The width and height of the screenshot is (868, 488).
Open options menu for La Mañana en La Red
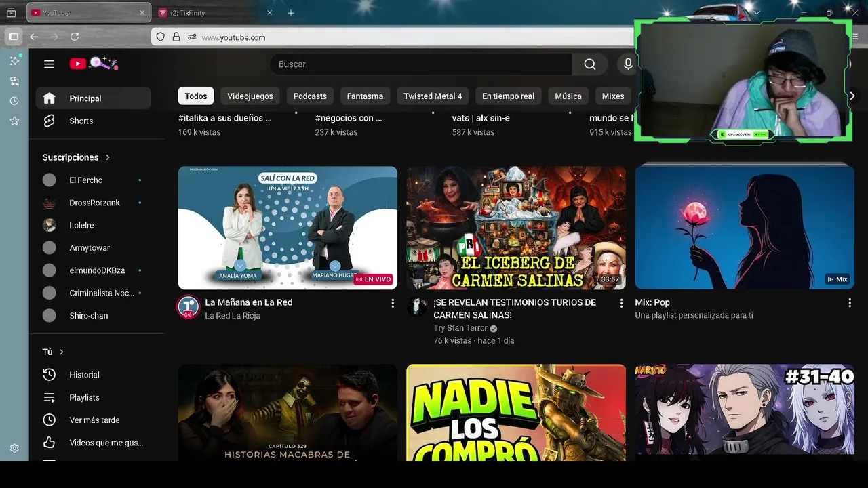click(x=392, y=304)
